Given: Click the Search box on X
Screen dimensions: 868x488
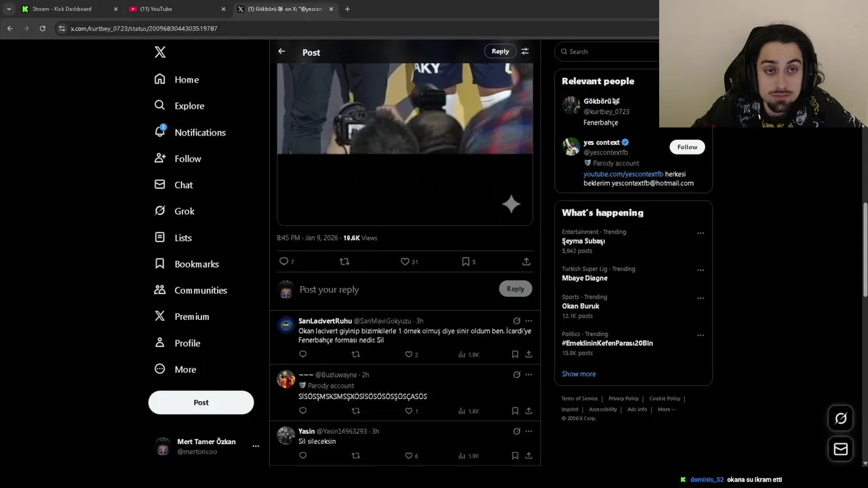Looking at the screenshot, I should (x=607, y=52).
